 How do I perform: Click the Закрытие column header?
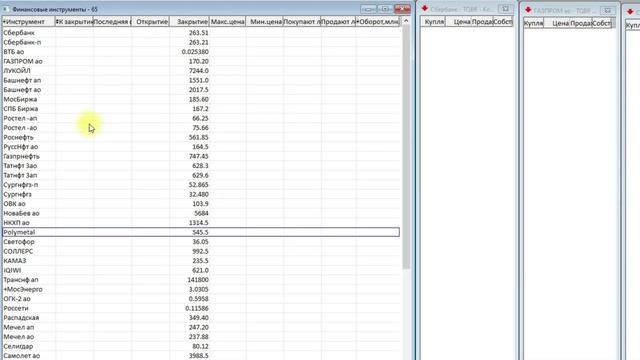[x=189, y=22]
